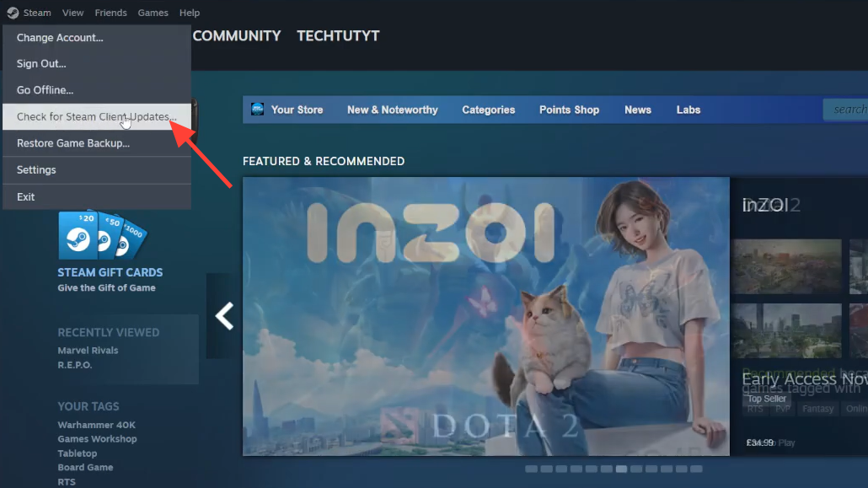Viewport: 868px width, 488px height.
Task: Open Settings from the Steam menu
Action: [97, 170]
